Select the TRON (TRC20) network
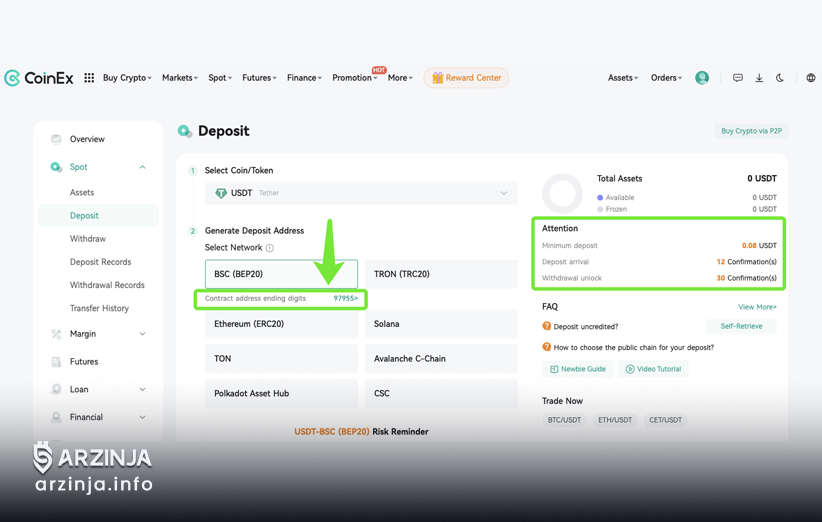822x522 pixels. [x=441, y=274]
